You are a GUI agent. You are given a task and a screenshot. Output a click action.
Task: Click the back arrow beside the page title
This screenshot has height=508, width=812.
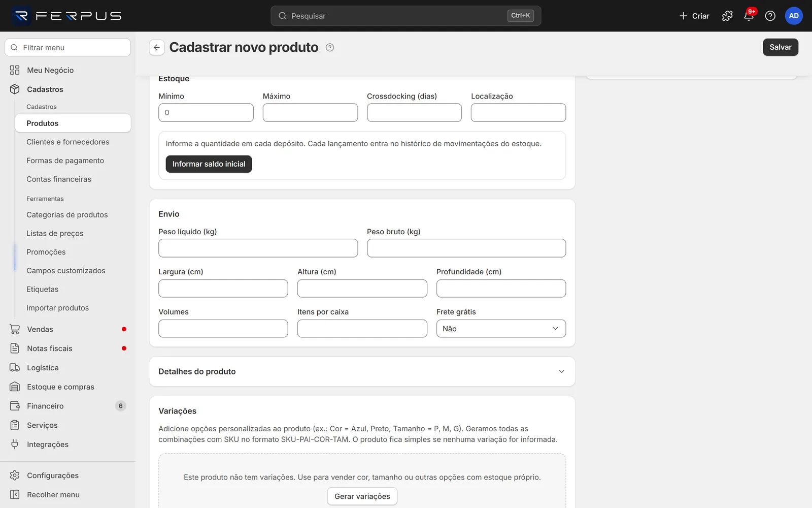157,47
